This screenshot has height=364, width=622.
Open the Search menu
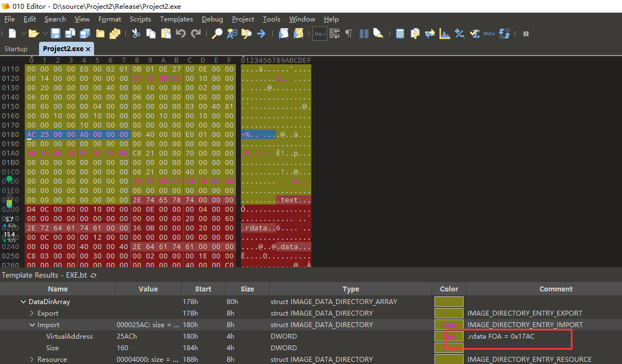[55, 19]
